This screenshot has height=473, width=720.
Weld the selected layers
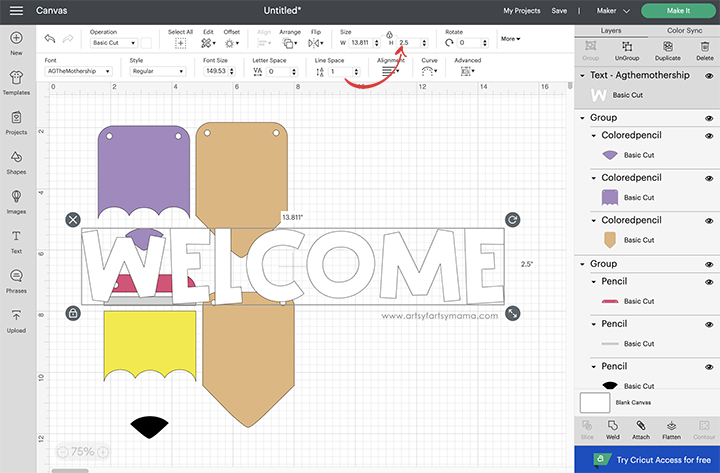point(613,430)
